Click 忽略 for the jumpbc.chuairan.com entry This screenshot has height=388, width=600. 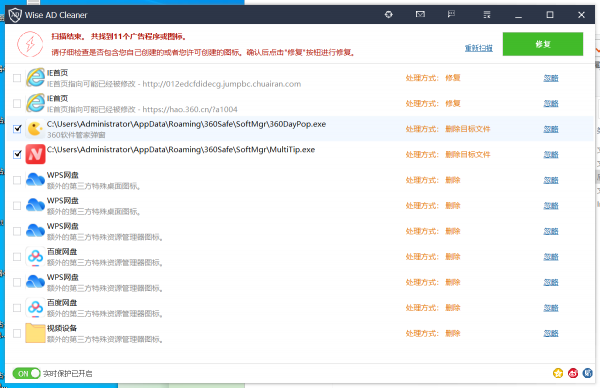pyautogui.click(x=551, y=78)
